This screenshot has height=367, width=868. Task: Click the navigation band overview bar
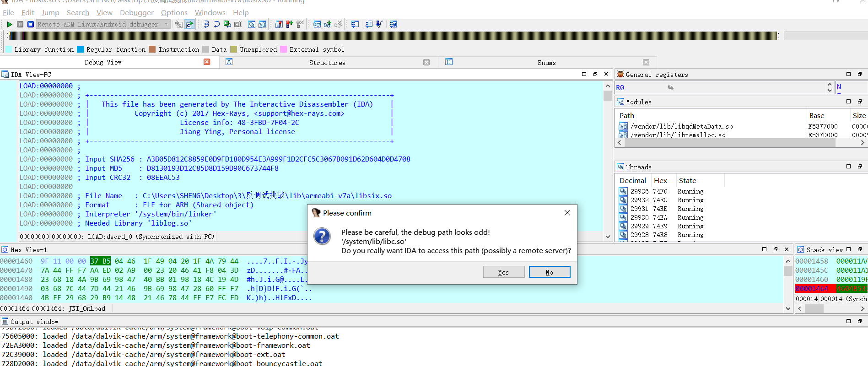point(394,36)
